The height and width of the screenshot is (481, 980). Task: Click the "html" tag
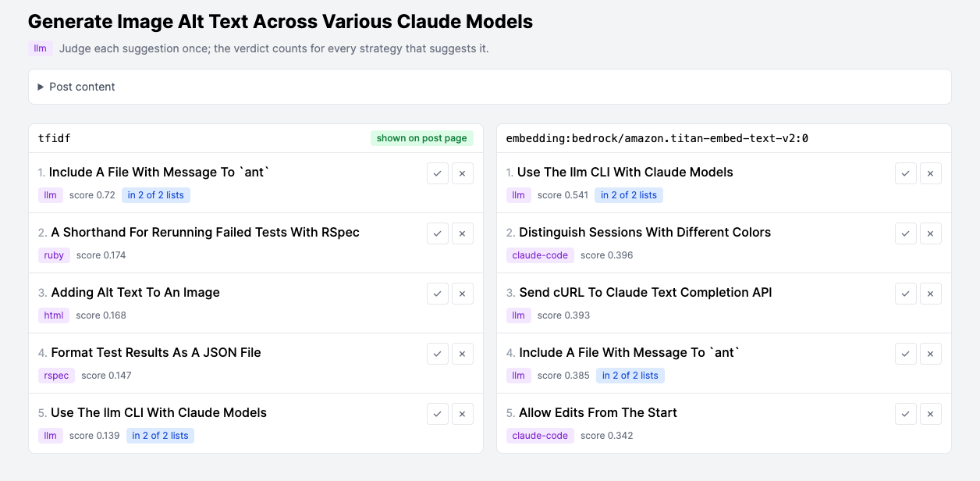[54, 315]
